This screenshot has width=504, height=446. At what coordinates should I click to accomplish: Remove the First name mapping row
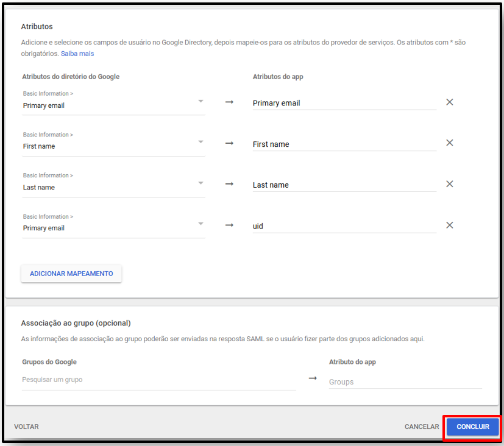click(449, 143)
